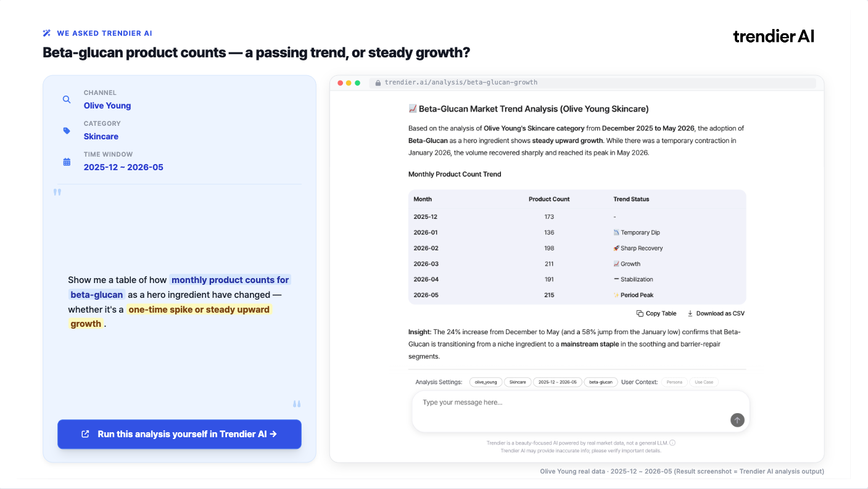The height and width of the screenshot is (489, 868).
Task: Copy the table with Copy Table
Action: (656, 313)
